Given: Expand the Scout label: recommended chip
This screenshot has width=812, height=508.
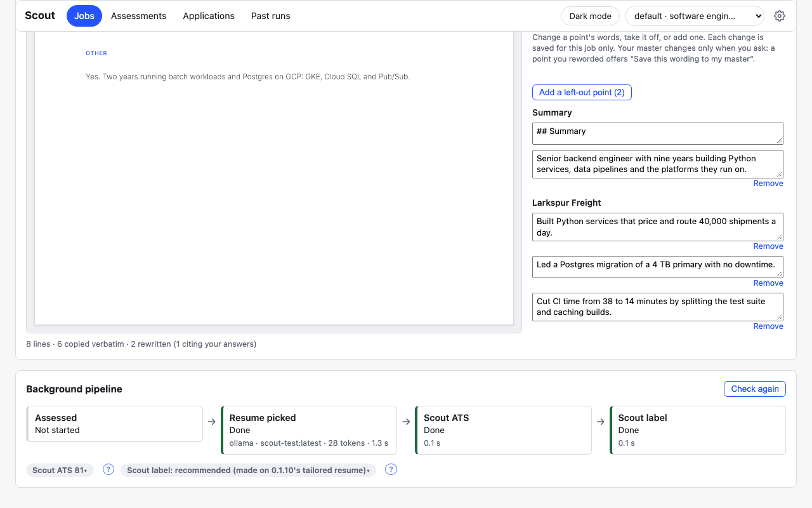Looking at the screenshot, I should 248,471.
